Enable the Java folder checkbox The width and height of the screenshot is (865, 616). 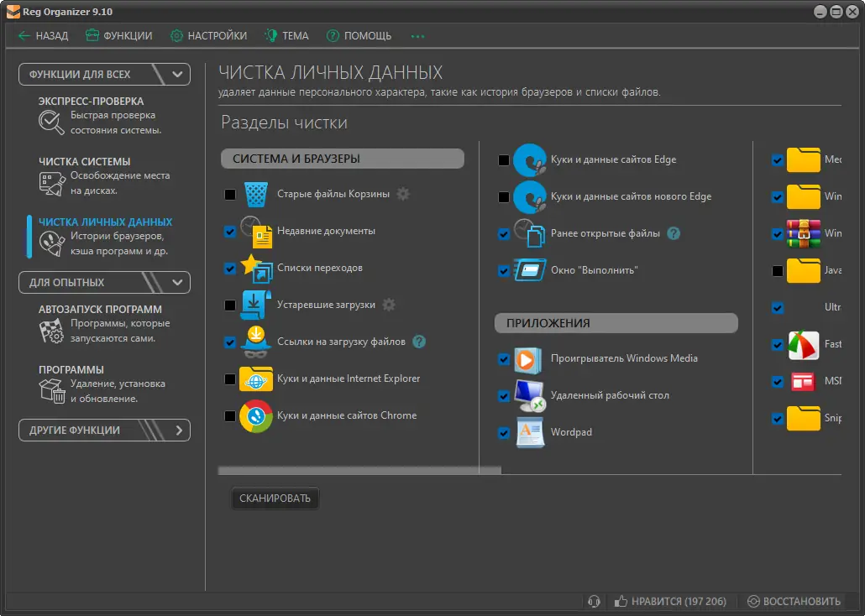778,271
